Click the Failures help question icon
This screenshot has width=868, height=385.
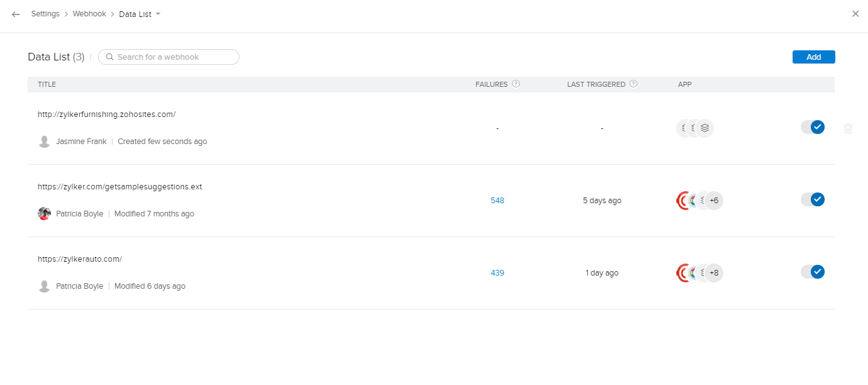coord(516,84)
